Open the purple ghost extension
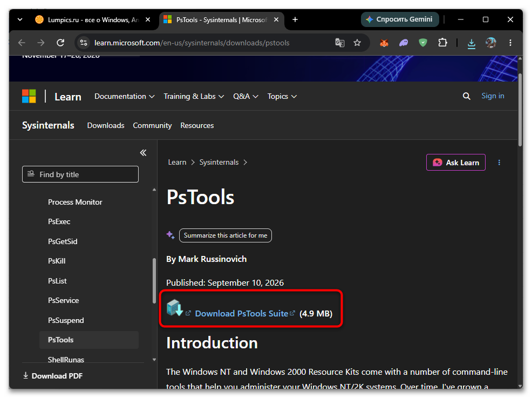 click(404, 43)
